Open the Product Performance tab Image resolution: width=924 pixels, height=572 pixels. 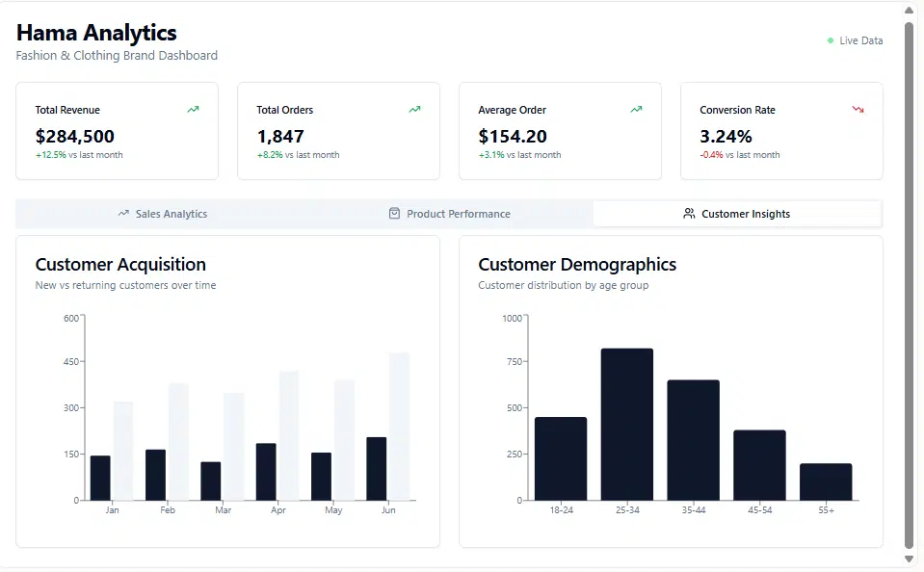[450, 214]
